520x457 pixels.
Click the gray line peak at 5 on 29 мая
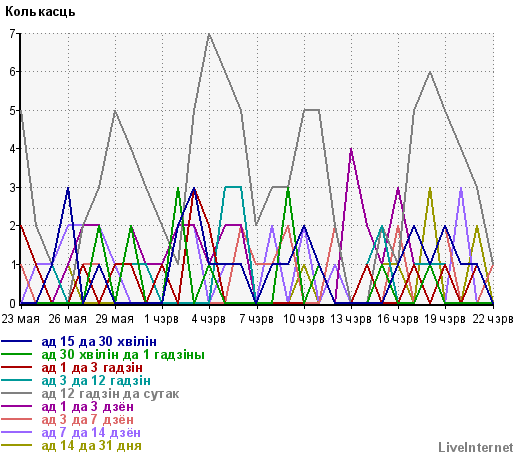[115, 111]
